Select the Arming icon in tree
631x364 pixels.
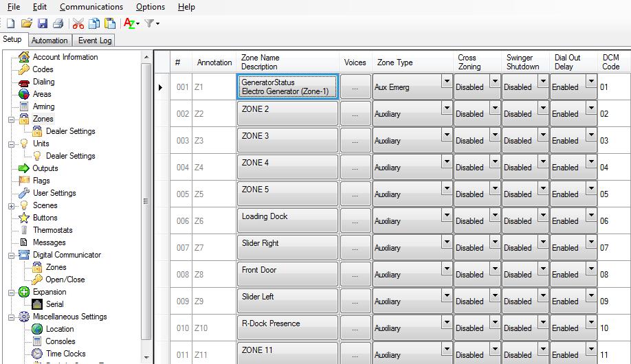click(x=24, y=106)
